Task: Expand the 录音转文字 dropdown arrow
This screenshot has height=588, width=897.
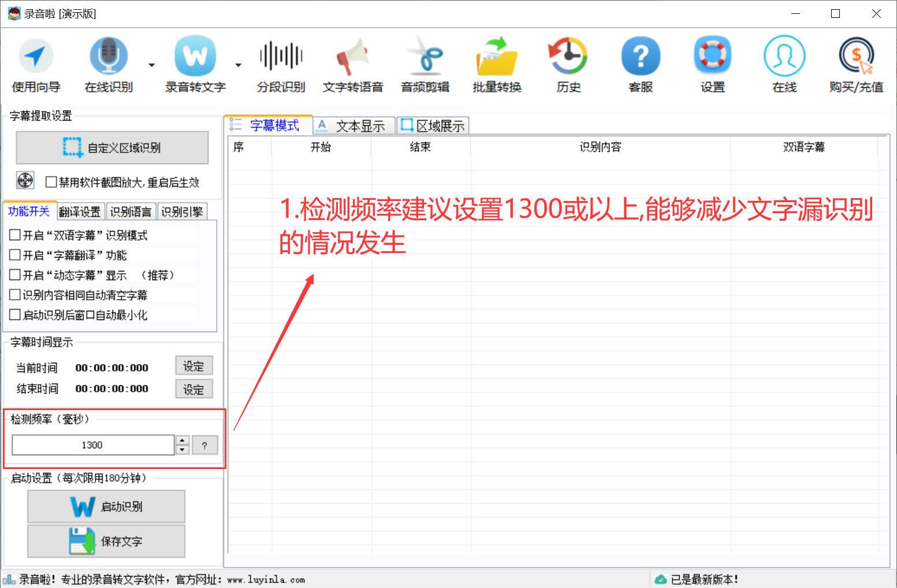Action: tap(238, 65)
